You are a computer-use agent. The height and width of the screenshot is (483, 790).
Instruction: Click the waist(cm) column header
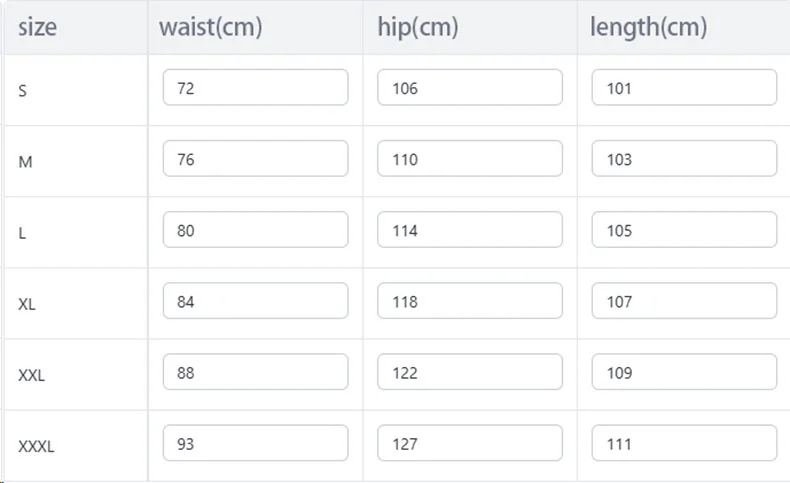click(211, 27)
